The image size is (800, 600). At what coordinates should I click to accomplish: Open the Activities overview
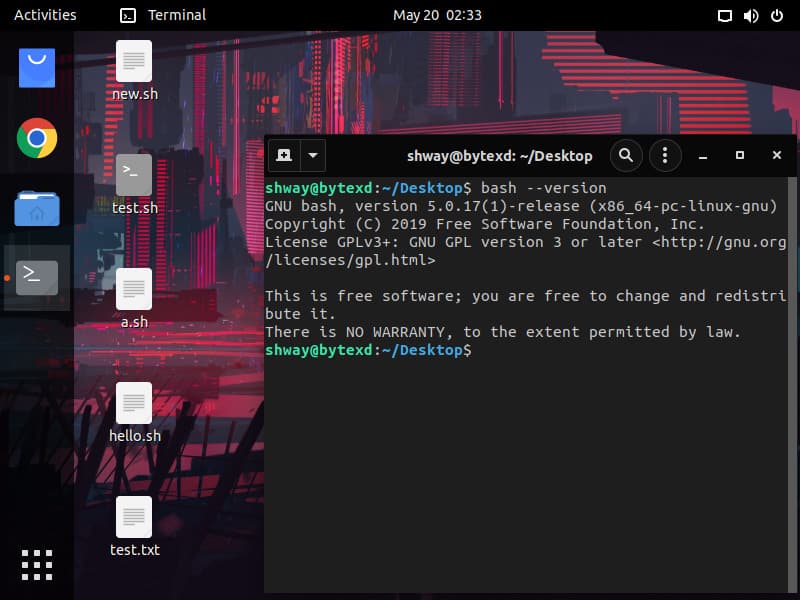coord(45,15)
